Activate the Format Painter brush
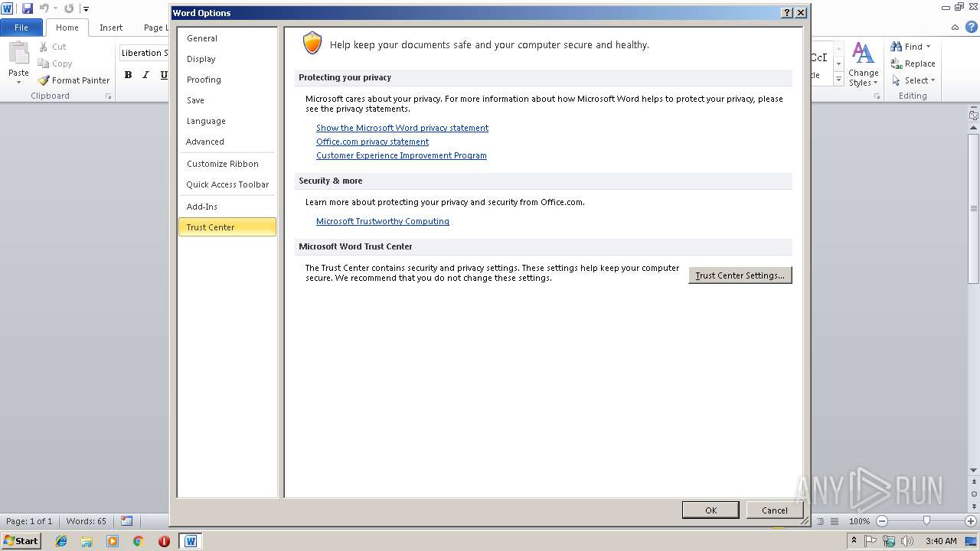Screen dimensions: 980x551 coord(44,80)
